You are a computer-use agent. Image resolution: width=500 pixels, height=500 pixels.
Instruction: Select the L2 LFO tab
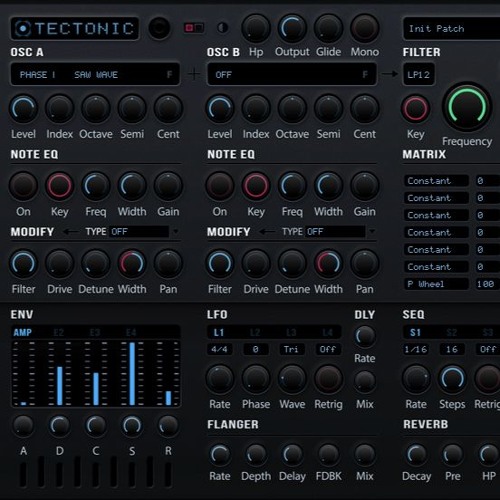255,332
